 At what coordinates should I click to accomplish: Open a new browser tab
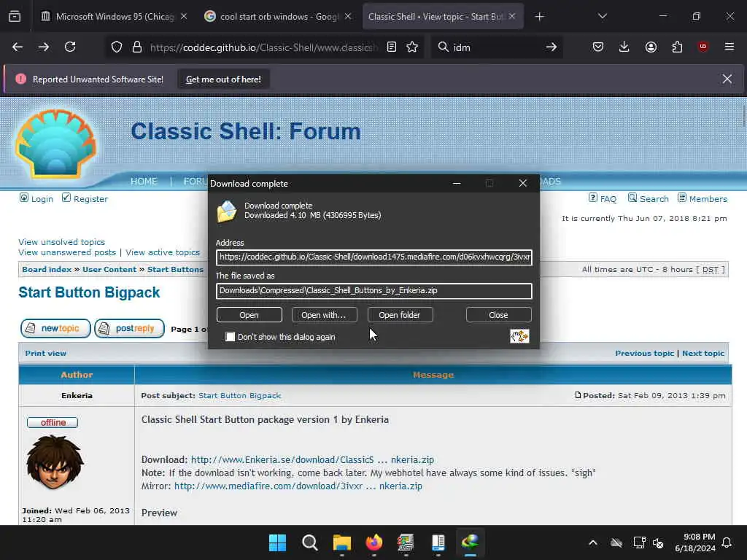(x=539, y=17)
